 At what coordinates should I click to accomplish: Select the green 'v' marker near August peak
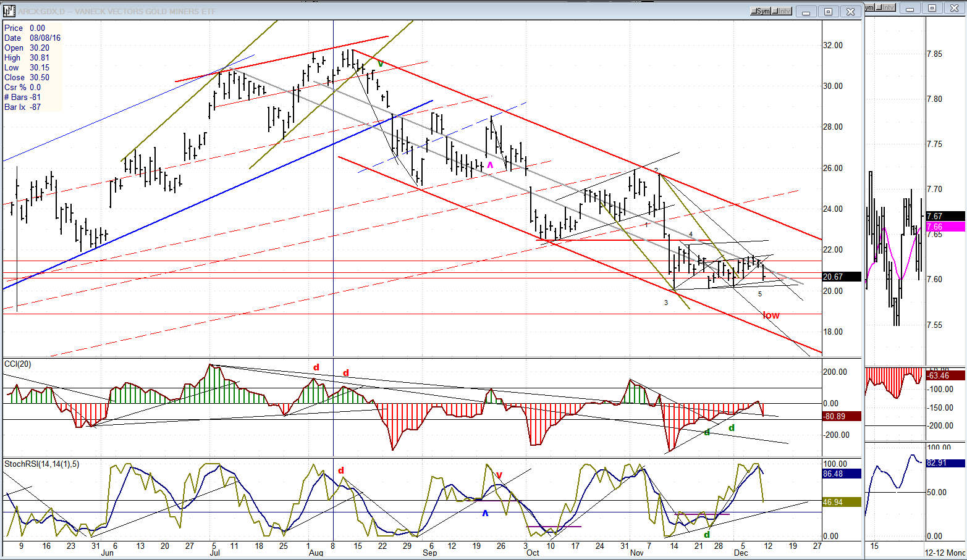point(381,64)
